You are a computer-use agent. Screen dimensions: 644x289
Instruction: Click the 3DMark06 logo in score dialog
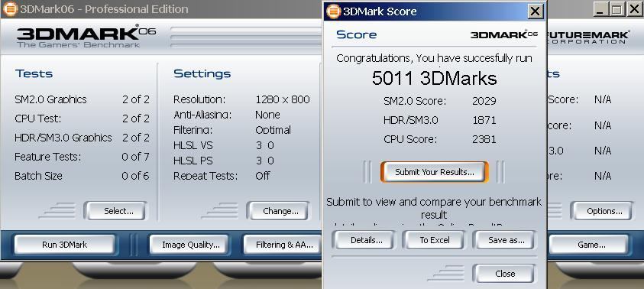point(504,34)
